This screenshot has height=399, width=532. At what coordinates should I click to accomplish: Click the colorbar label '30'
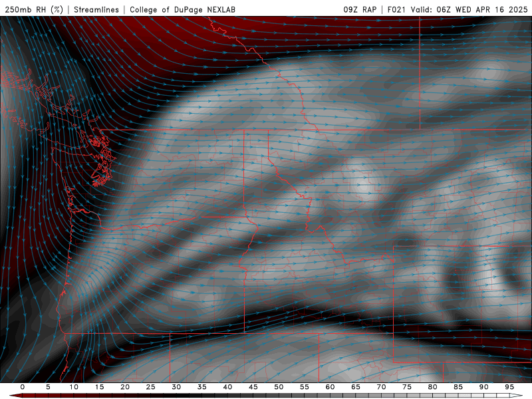(176, 387)
